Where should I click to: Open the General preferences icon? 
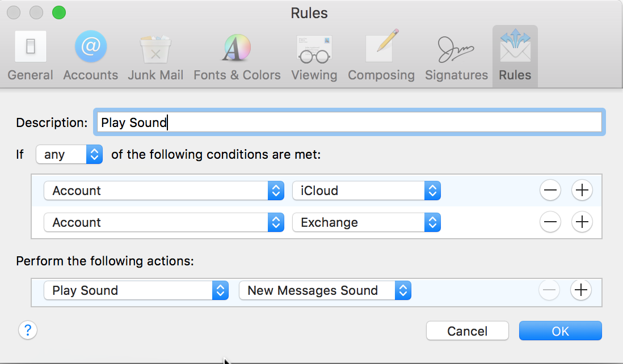click(31, 49)
